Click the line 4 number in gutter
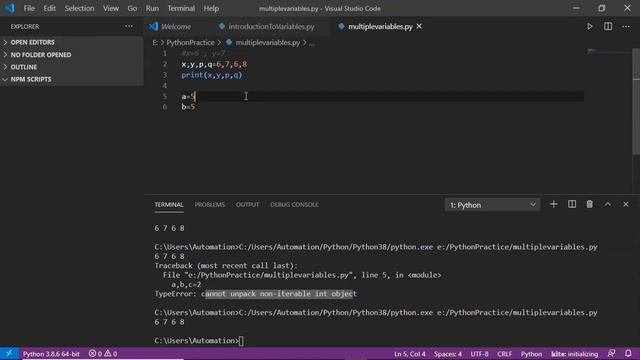Screen dimensions: 640x360 [165, 86]
